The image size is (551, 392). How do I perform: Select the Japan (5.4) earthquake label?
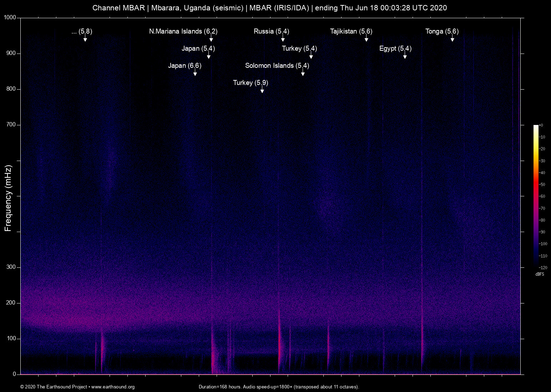198,49
